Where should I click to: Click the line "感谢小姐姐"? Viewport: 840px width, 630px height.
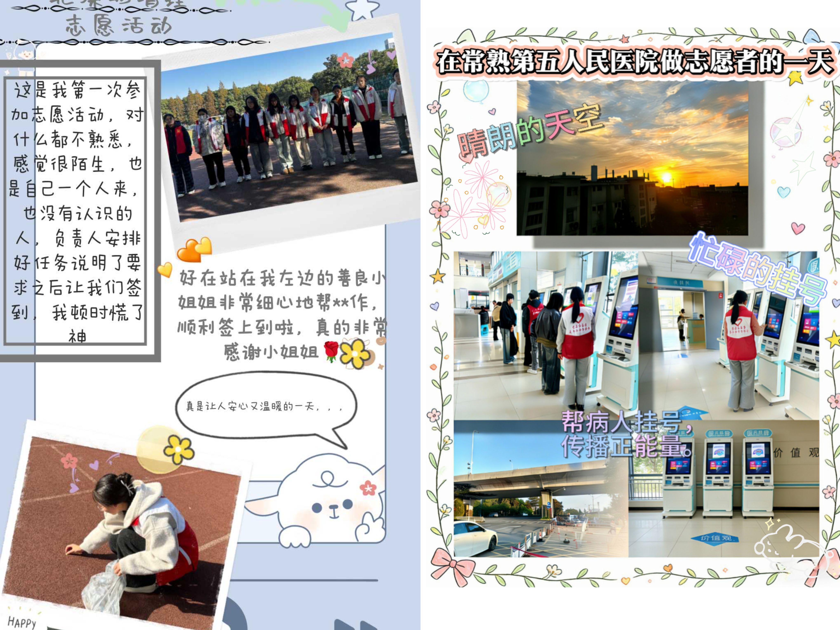tap(271, 352)
